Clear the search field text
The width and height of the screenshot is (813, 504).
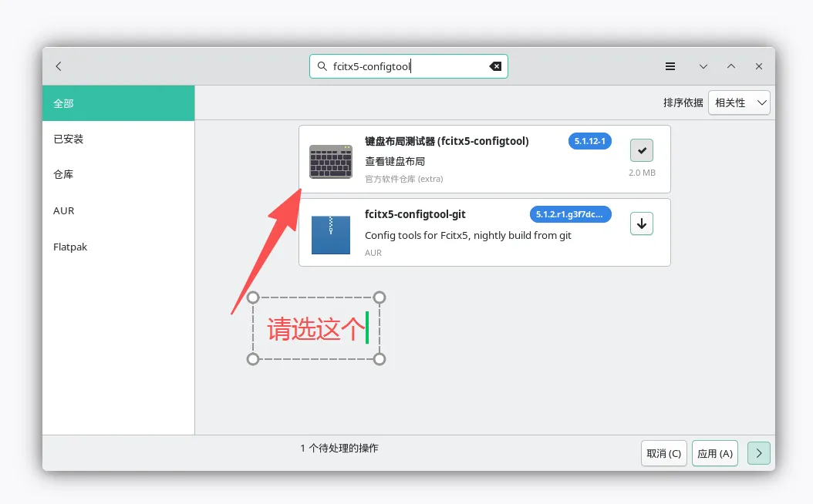click(x=495, y=66)
